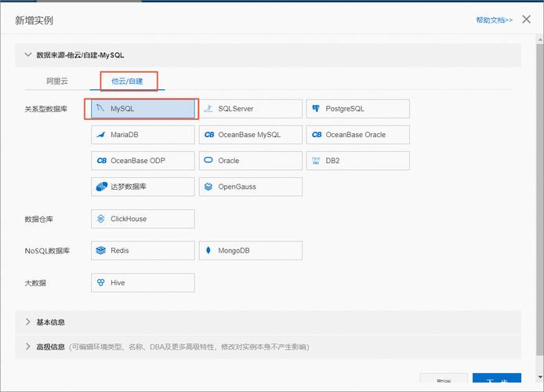The height and width of the screenshot is (392, 544).
Task: Choose the PostgreSQL elephant icon
Action: point(316,108)
